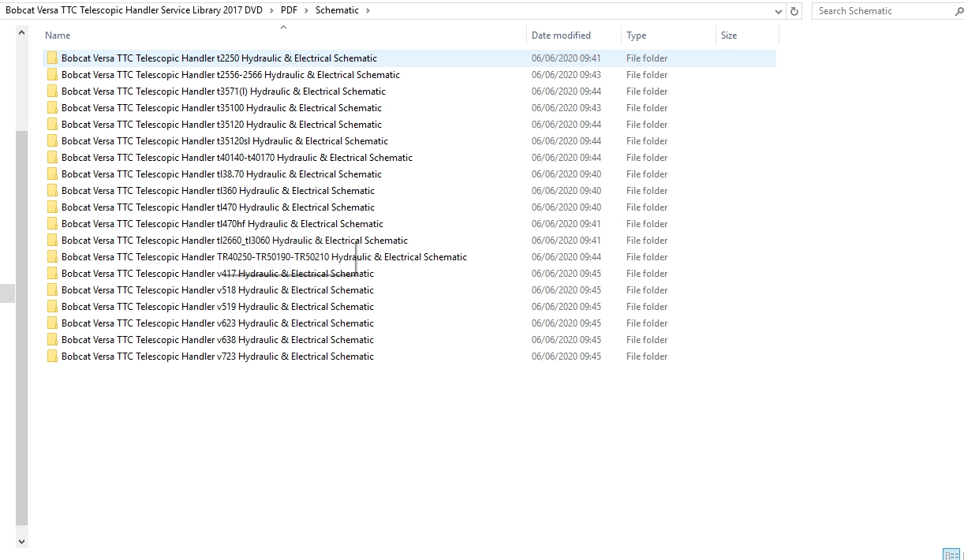This screenshot has width=964, height=560.
Task: Expand chevron after PDF breadcrumb
Action: pyautogui.click(x=307, y=10)
